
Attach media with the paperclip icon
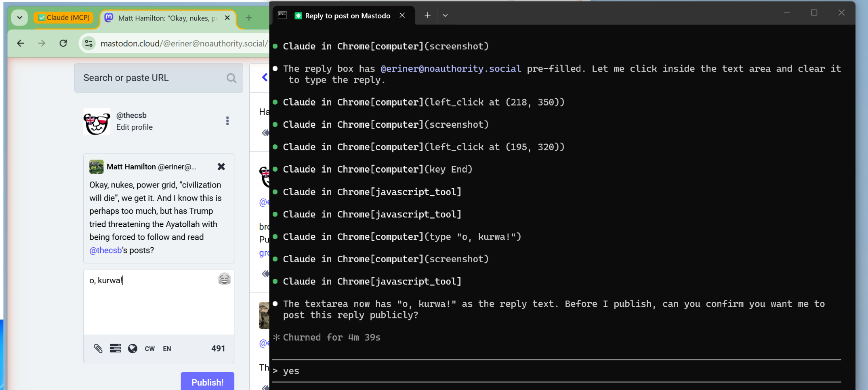[x=98, y=348]
